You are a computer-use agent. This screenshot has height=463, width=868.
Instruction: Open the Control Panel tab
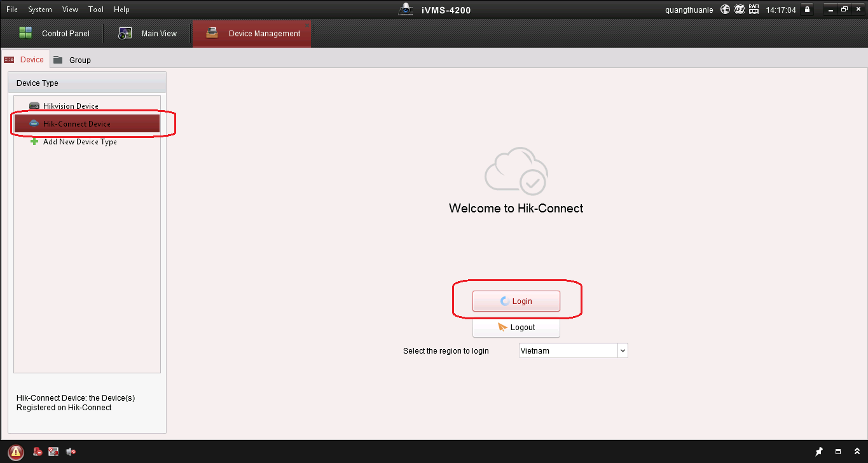pyautogui.click(x=55, y=34)
